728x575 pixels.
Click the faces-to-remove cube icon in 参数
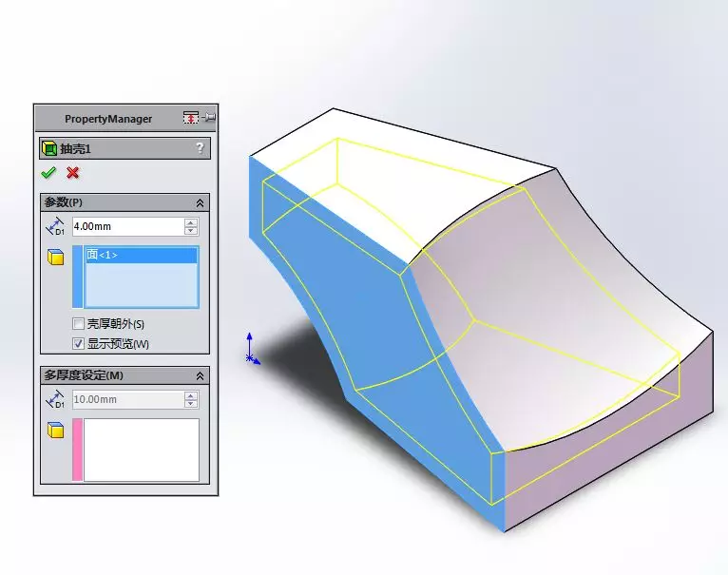56,257
